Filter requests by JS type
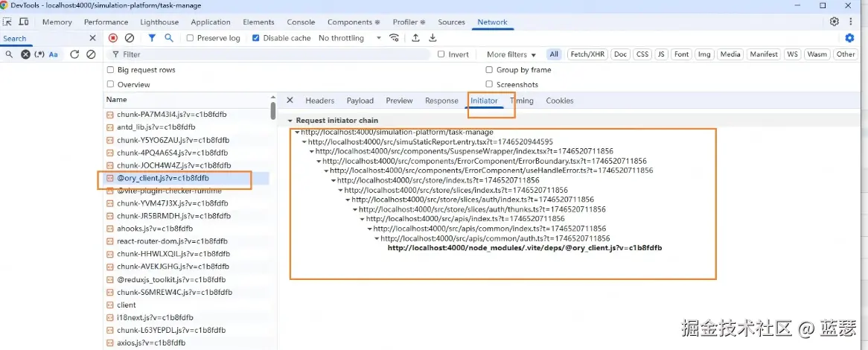 [x=662, y=54]
